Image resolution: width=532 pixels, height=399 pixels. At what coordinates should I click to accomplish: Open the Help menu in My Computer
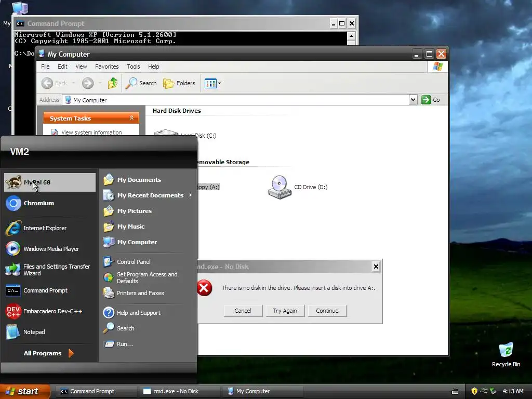pyautogui.click(x=153, y=66)
